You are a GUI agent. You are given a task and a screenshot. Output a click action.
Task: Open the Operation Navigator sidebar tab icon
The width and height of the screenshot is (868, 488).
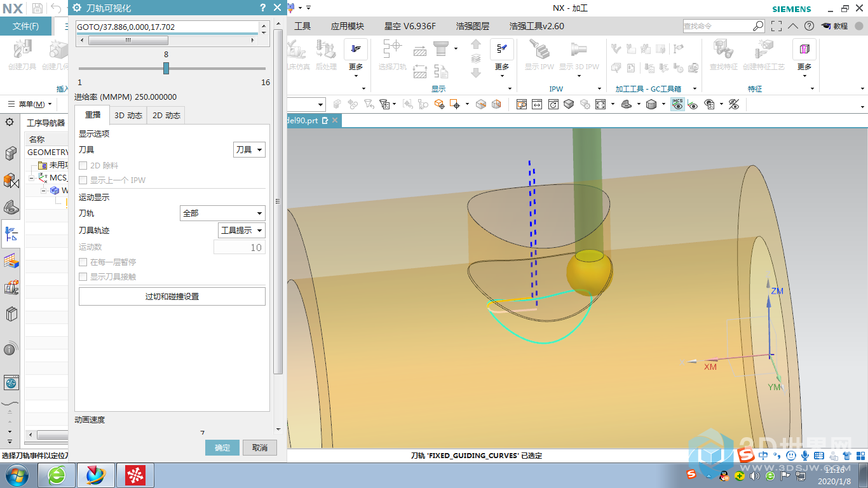11,234
